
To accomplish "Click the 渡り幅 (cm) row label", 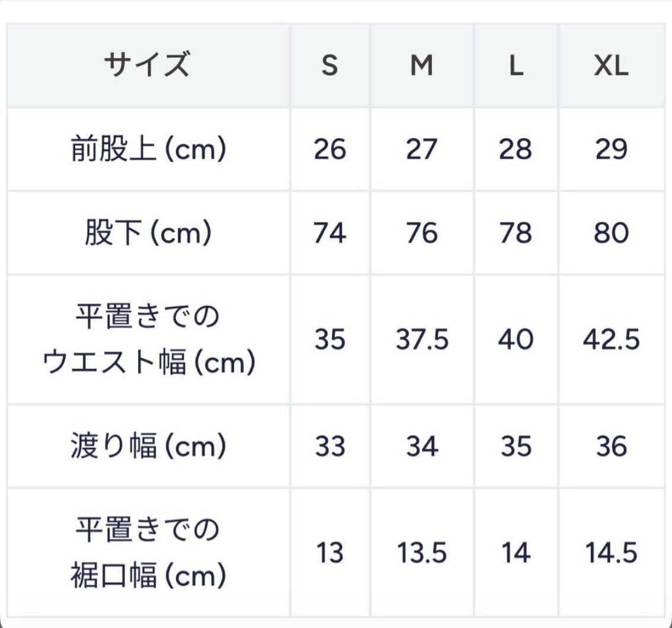I will pyautogui.click(x=148, y=446).
